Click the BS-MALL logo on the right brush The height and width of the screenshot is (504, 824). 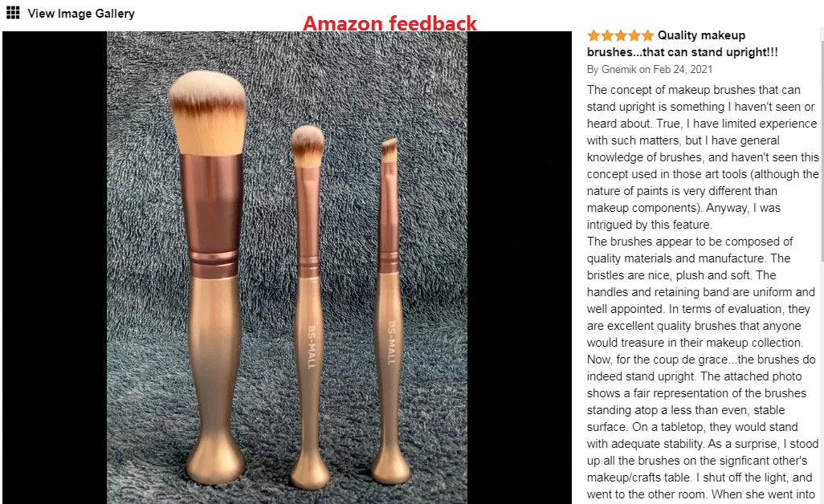click(391, 343)
